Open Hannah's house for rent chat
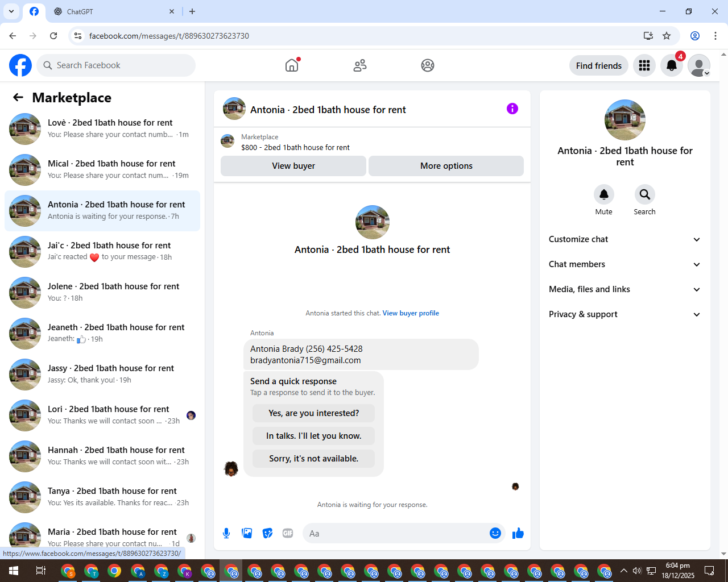 tap(102, 456)
